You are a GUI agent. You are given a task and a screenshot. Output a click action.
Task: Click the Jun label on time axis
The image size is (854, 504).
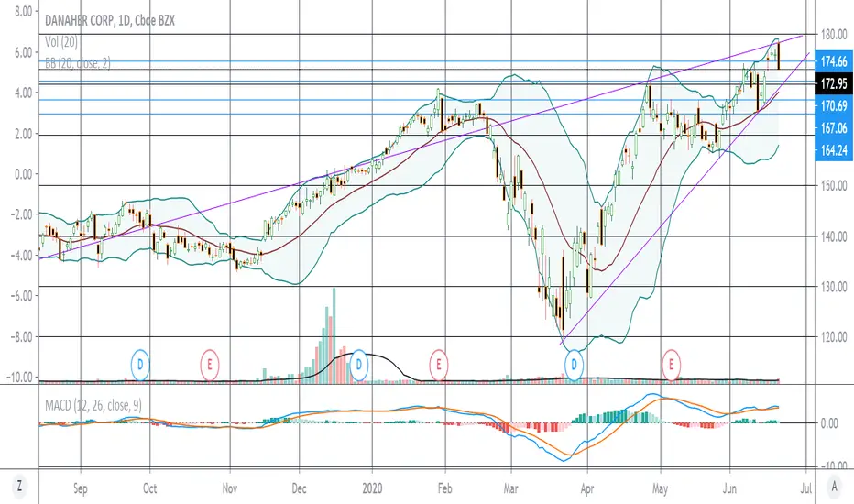729,488
